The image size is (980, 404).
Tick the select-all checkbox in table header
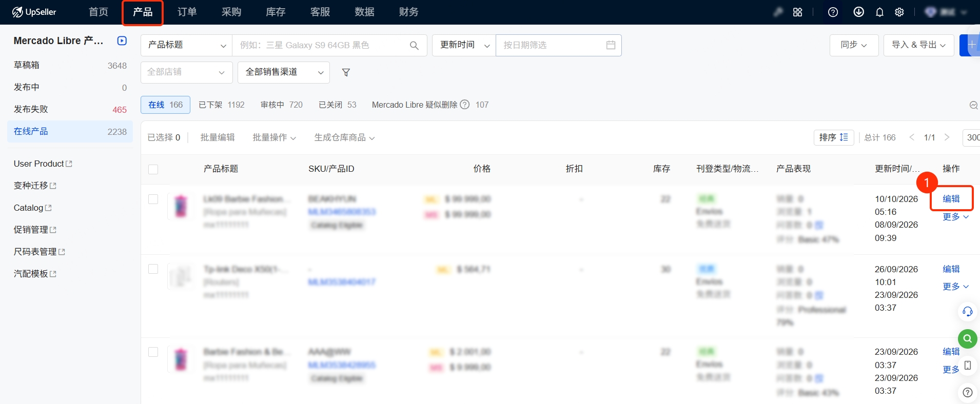(153, 169)
